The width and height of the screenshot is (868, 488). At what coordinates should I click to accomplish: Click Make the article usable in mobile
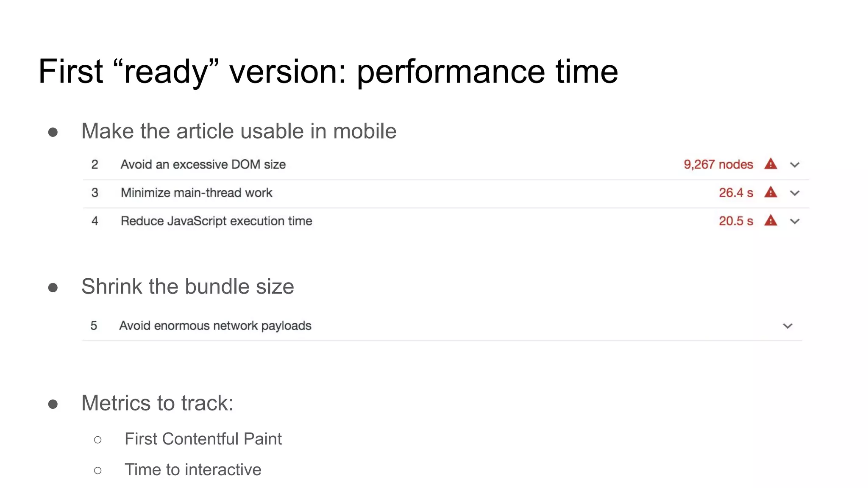tap(239, 131)
